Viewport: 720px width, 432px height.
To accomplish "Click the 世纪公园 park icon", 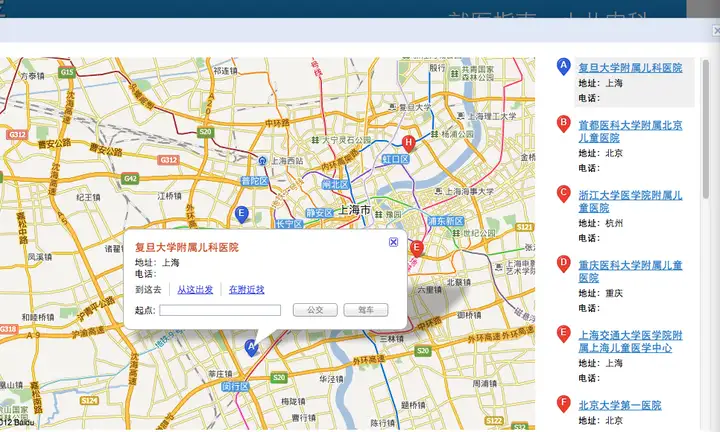I will pos(456,233).
